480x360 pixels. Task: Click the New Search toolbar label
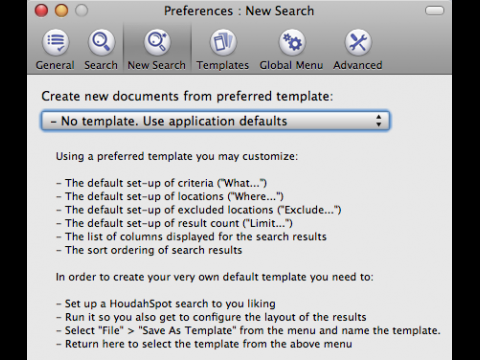point(157,65)
